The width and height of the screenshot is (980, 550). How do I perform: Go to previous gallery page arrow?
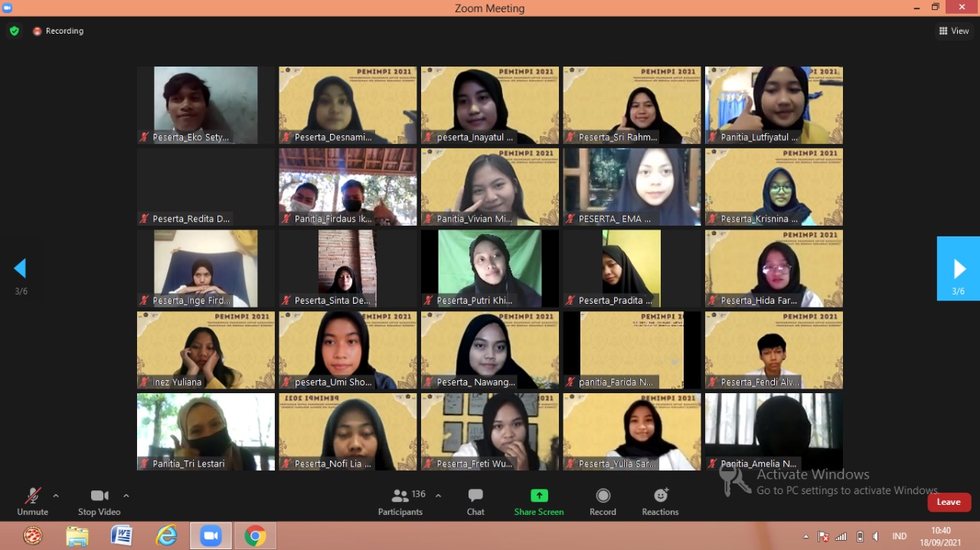coord(20,268)
